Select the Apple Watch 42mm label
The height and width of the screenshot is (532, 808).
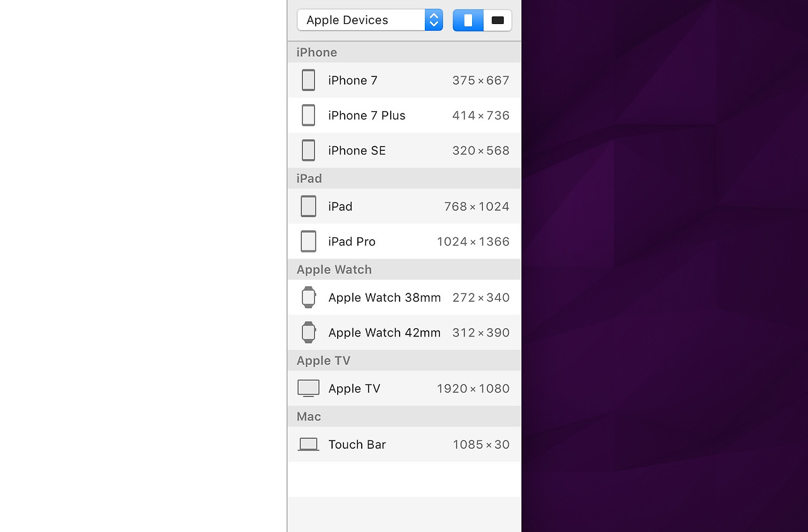point(384,333)
